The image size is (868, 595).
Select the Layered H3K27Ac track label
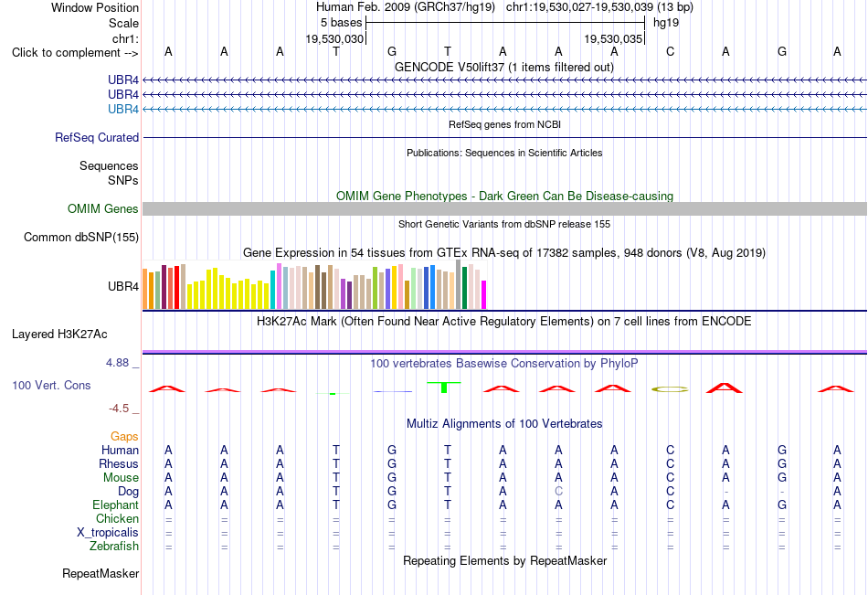click(59, 335)
